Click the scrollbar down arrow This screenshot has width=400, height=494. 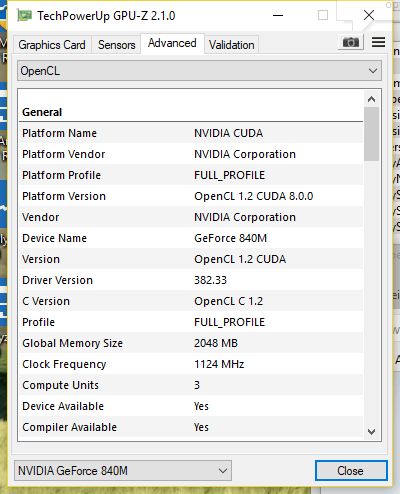[x=371, y=432]
